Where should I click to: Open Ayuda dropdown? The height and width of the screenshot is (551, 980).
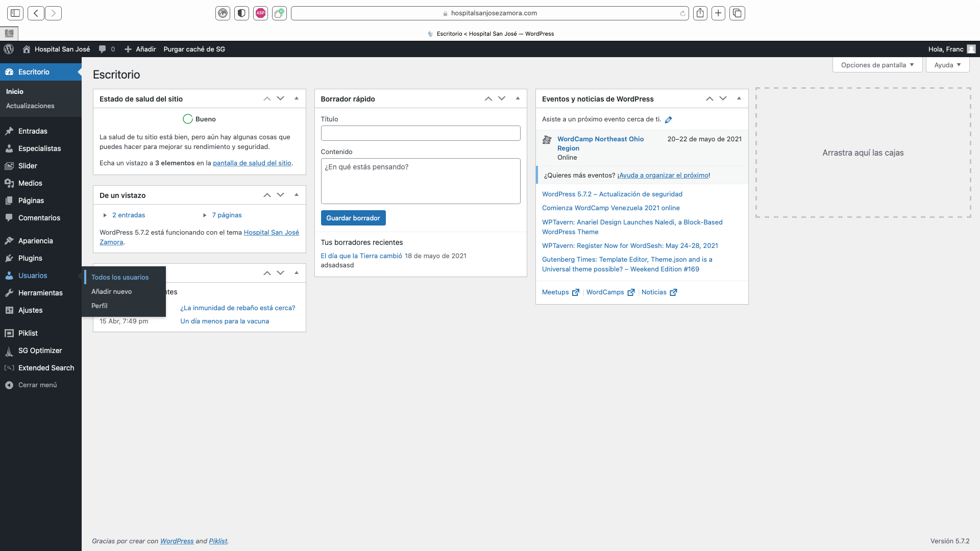pyautogui.click(x=947, y=65)
